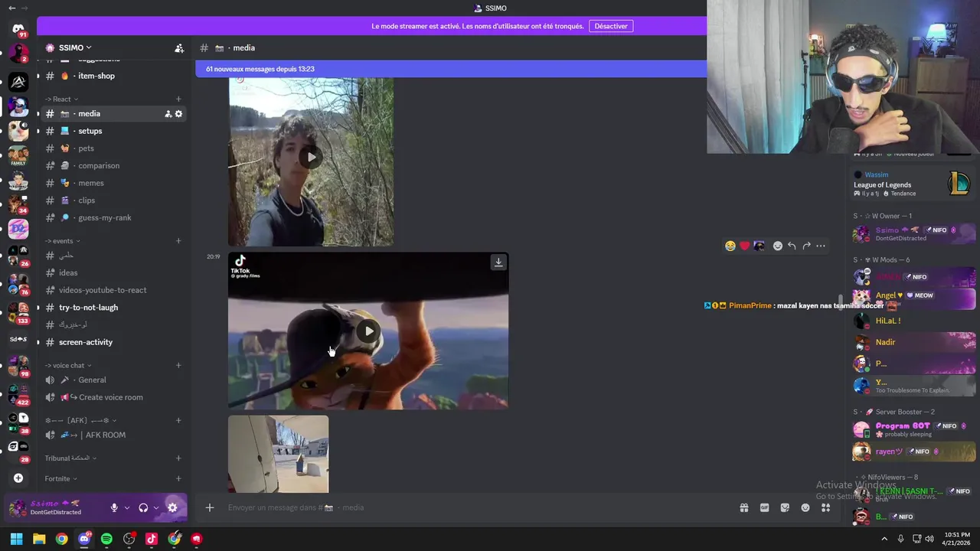This screenshot has height=551, width=980.
Task: Open the item-shop channel
Action: (113, 76)
